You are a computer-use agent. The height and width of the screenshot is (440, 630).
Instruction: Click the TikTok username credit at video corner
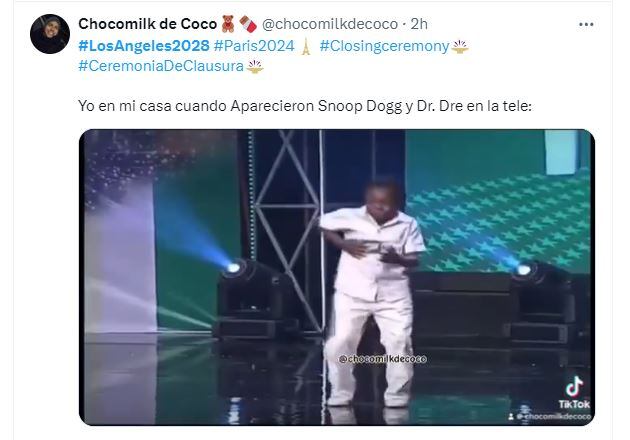[x=549, y=417]
